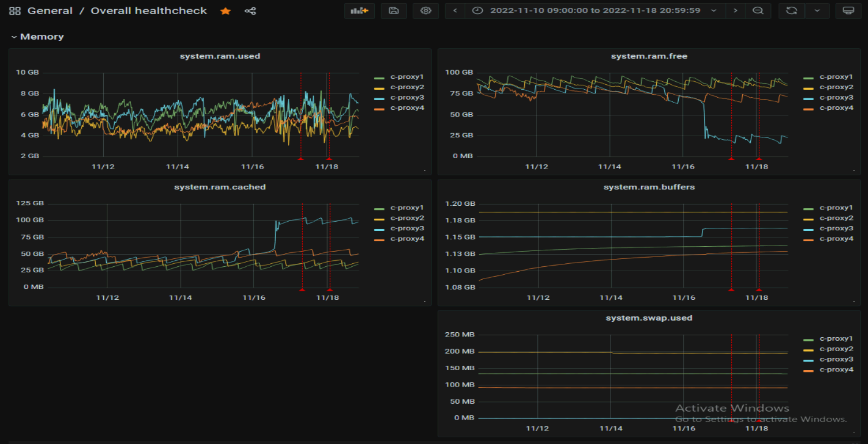Screen dimensions: 868x444
Task: Click the Overall healthcheck breadcrumb title
Action: click(149, 11)
